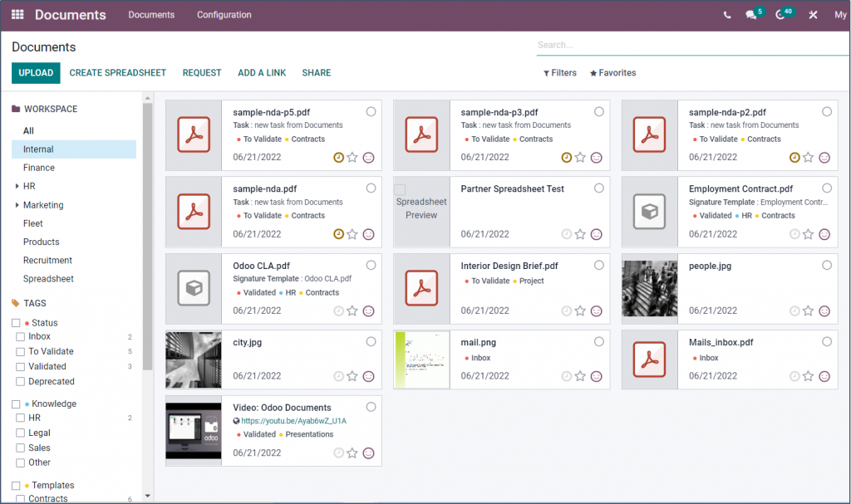Open the Configuration menu

[x=223, y=14]
